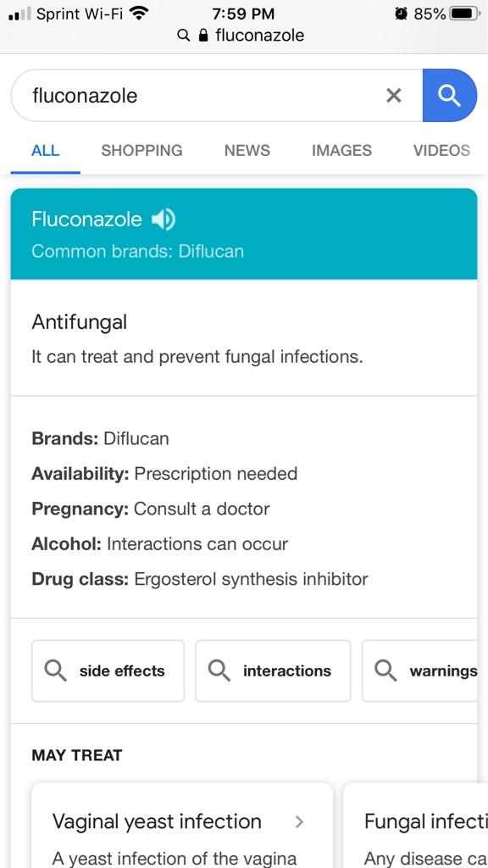488x868 pixels.
Task: Tap the magnifier icon in the address bar
Action: coord(183,36)
